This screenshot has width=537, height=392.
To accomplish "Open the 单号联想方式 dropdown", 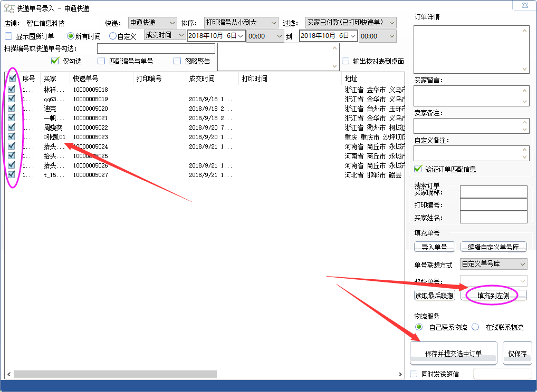I will tap(493, 264).
